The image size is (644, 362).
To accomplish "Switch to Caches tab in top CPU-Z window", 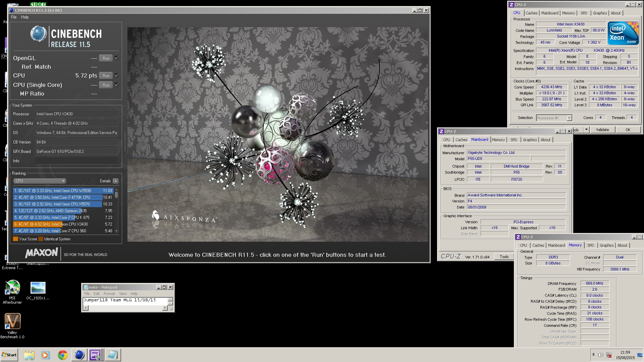I will pos(531,13).
